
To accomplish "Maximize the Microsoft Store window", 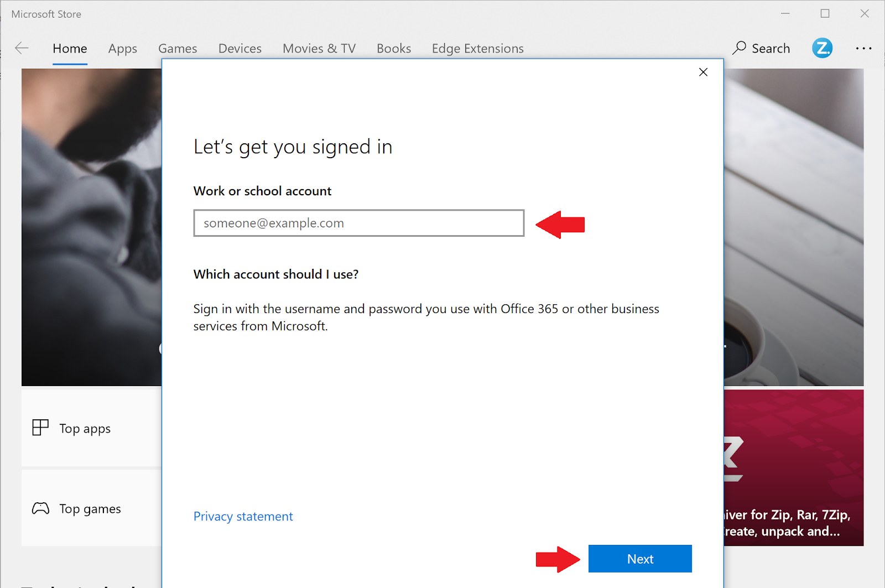I will tap(825, 14).
